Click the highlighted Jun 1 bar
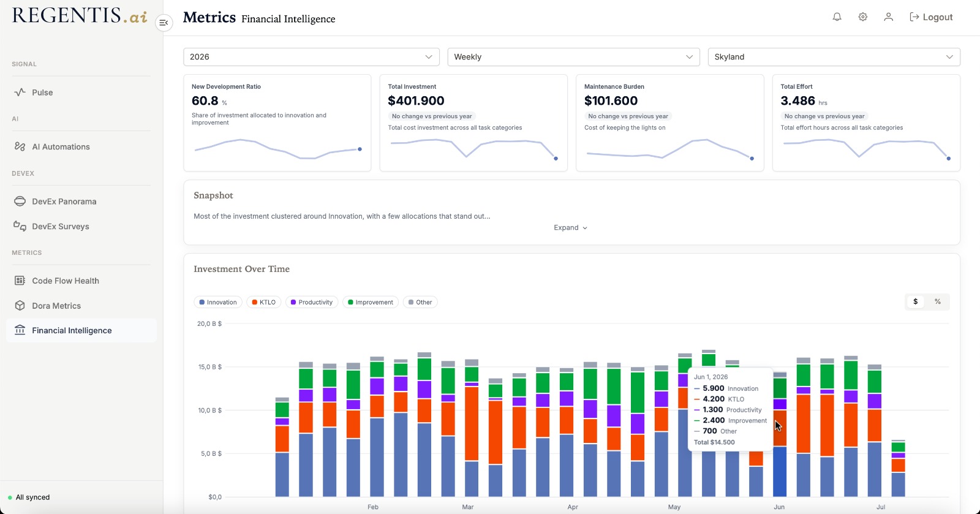Screen dimensions: 980x514 tap(780, 434)
